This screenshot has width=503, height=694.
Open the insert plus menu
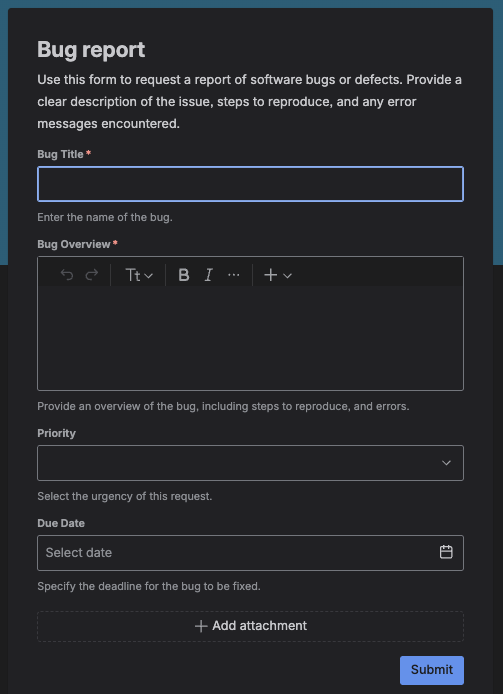[278, 275]
